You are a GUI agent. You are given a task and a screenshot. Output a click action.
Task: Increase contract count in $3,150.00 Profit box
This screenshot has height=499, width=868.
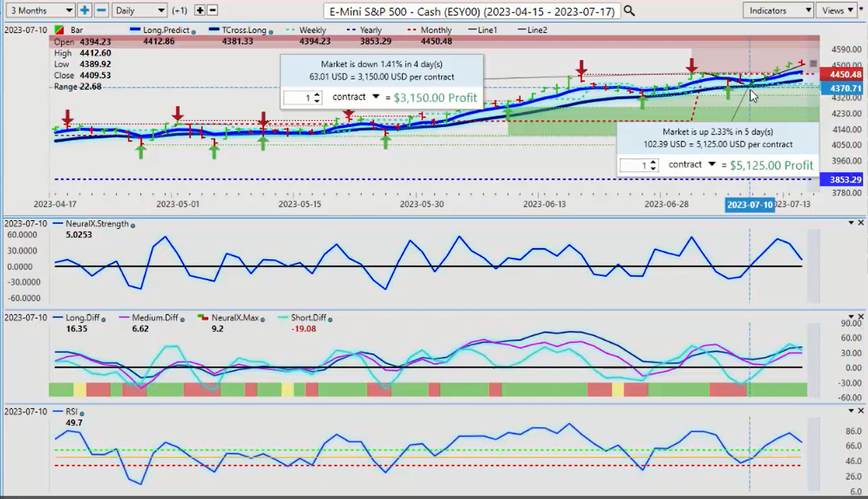(318, 95)
